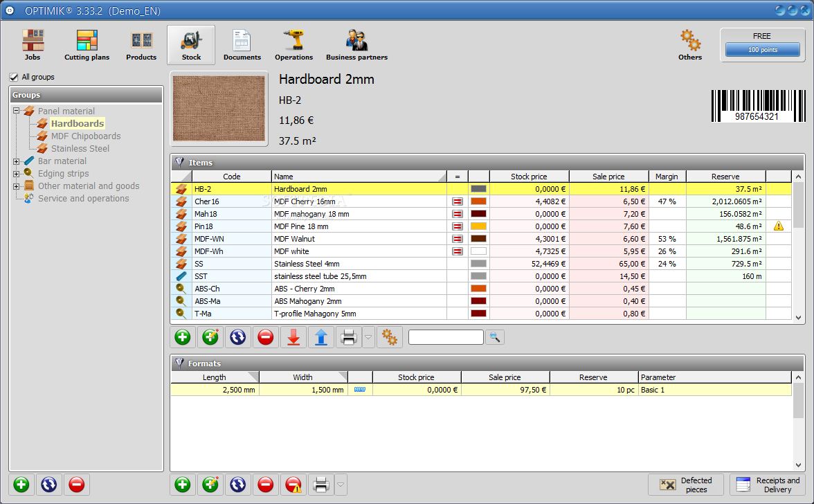The width and height of the screenshot is (814, 504).
Task: Click the red equals icon in Cher16 row
Action: click(458, 201)
